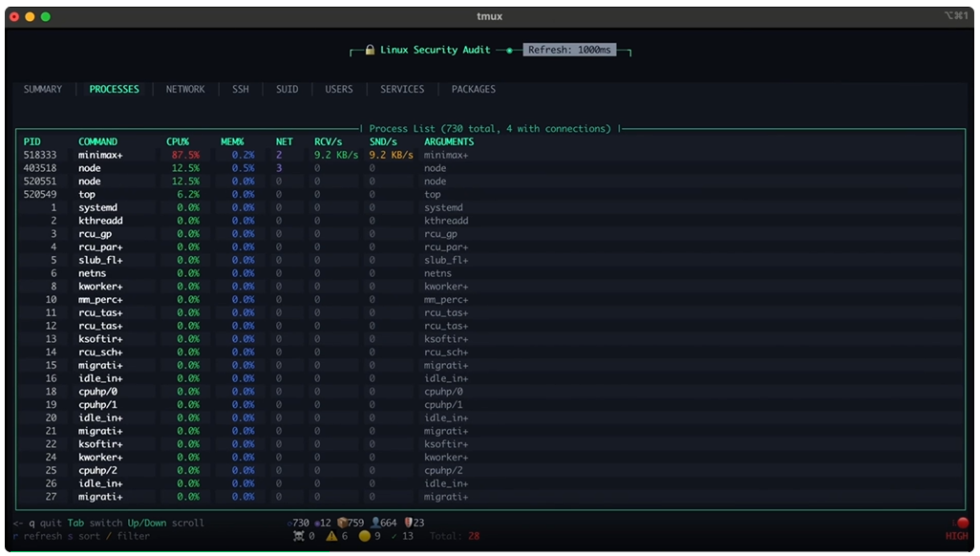Select the systemd process row
980x556 pixels.
click(96, 207)
